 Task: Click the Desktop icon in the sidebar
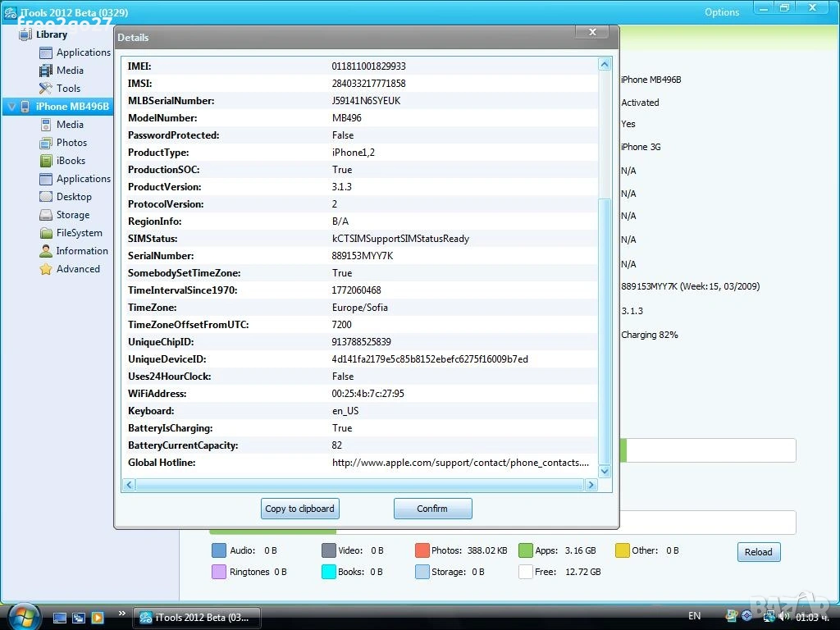(46, 197)
